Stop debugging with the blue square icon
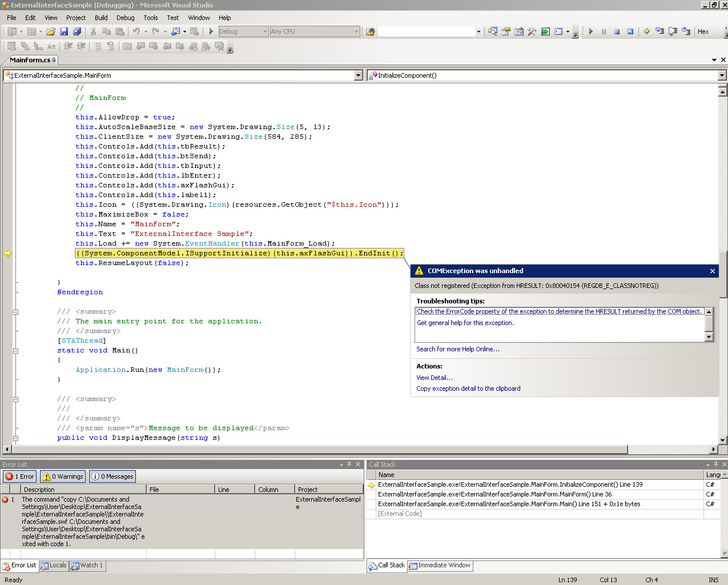Image resolution: width=728 pixels, height=585 pixels. (617, 31)
